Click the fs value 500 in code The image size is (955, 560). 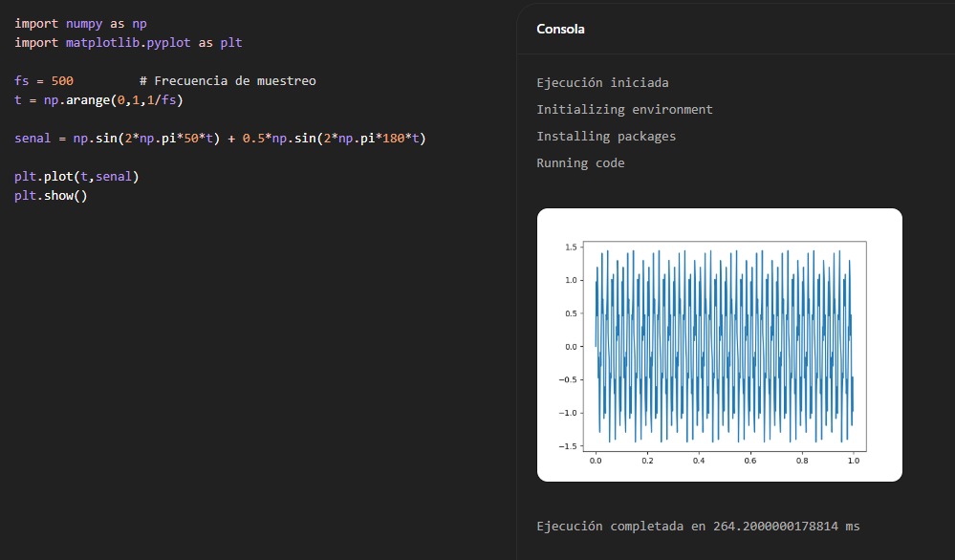point(62,81)
